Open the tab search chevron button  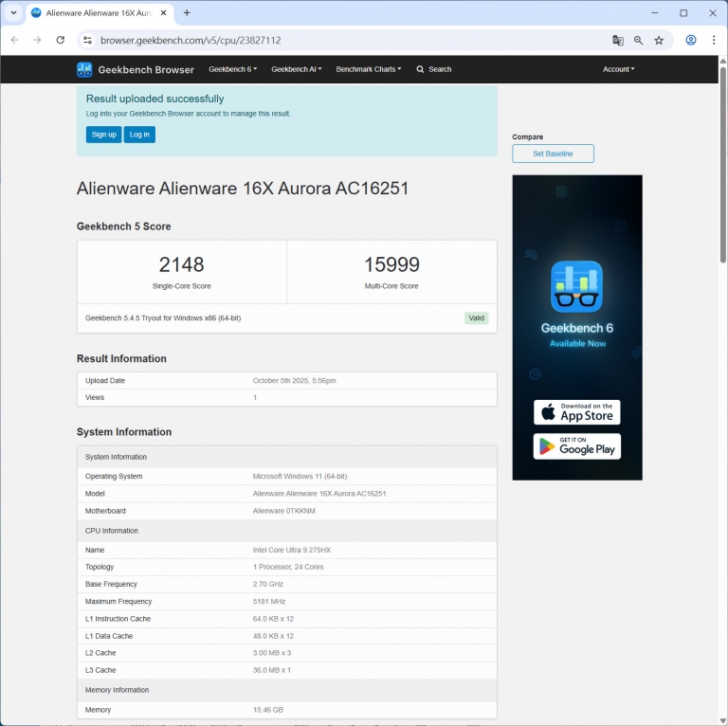coord(13,13)
